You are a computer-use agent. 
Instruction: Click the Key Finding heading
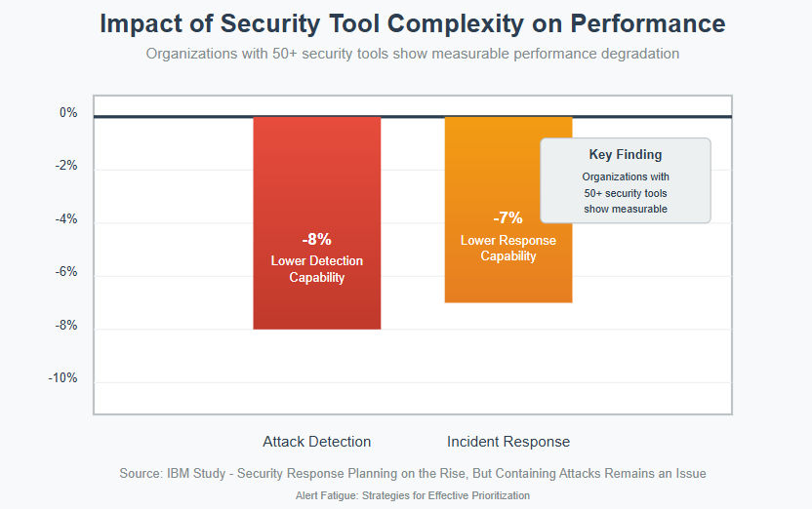[x=626, y=154]
